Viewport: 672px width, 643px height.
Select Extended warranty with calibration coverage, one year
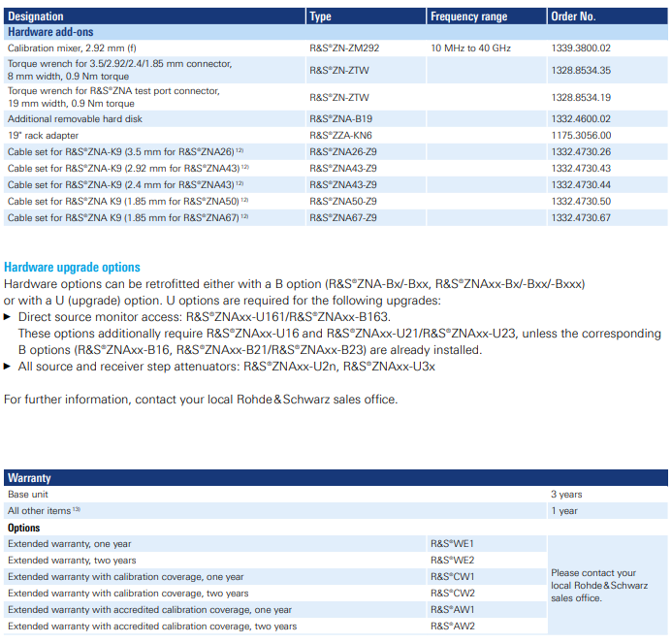125,577
